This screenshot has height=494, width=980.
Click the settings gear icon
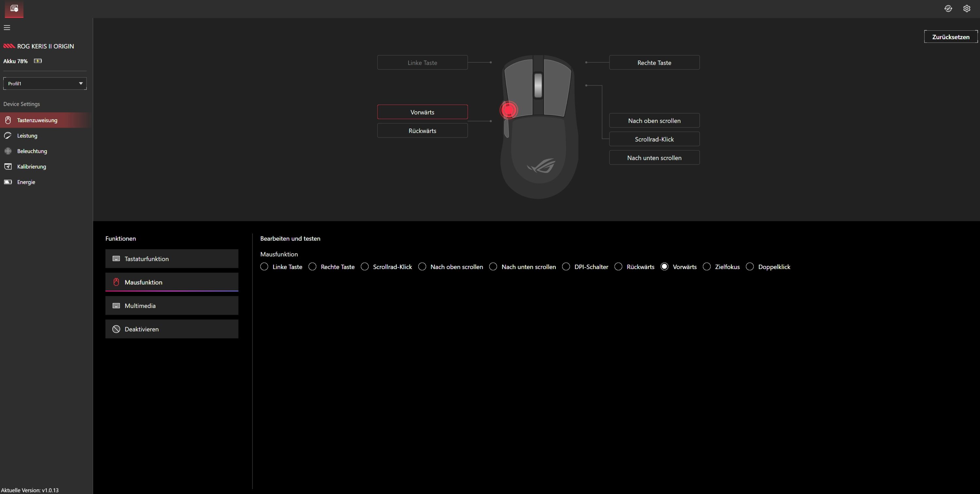(x=966, y=8)
